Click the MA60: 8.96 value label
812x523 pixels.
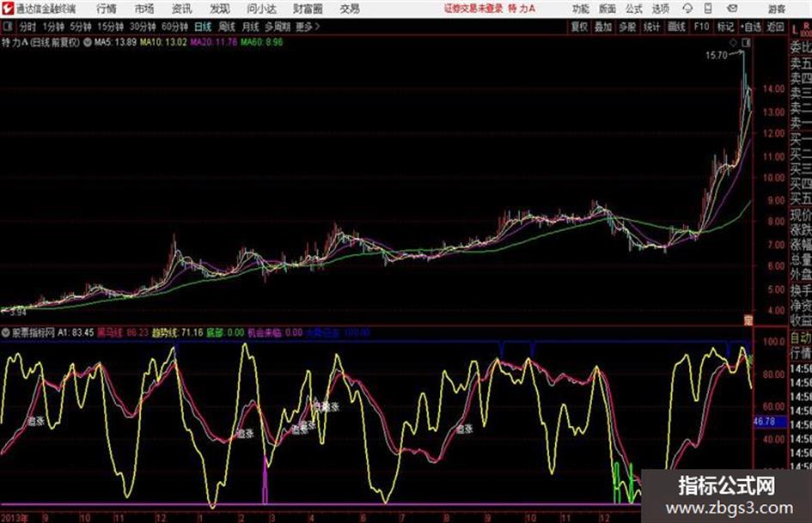261,42
